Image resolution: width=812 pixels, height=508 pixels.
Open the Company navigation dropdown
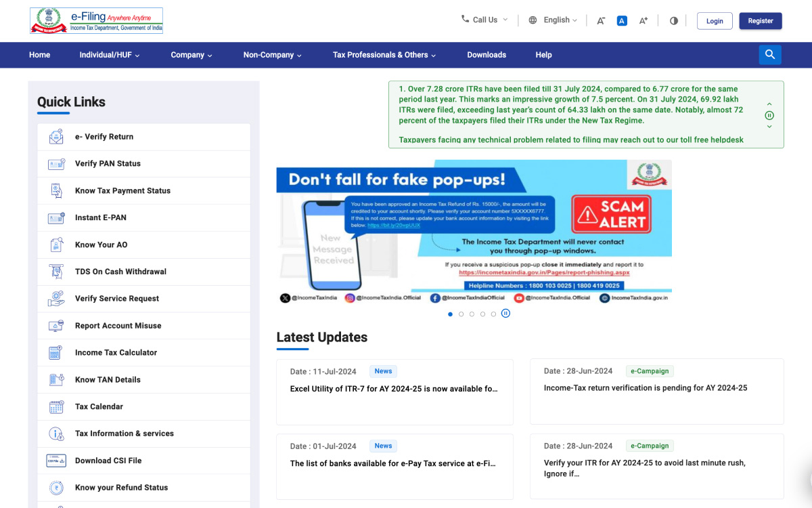coord(191,55)
